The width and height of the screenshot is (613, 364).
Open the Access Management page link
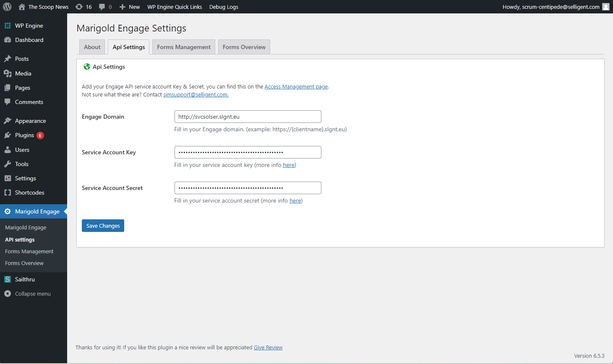pyautogui.click(x=296, y=87)
